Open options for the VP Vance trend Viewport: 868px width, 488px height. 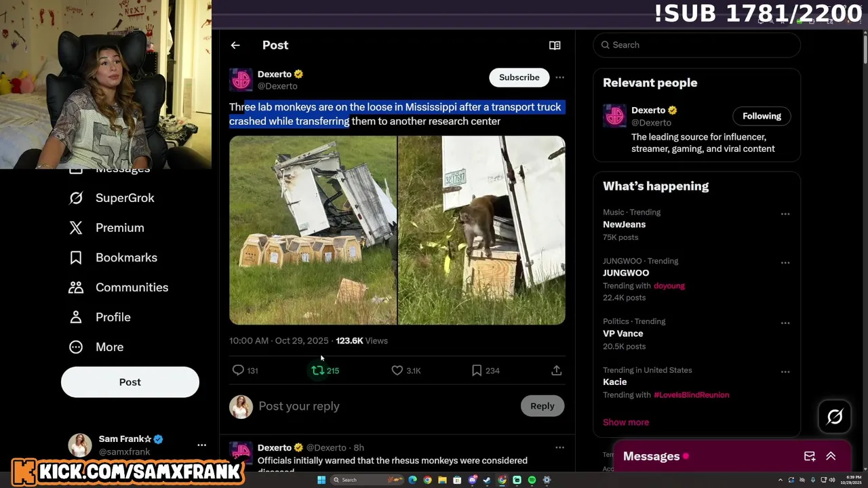point(785,323)
